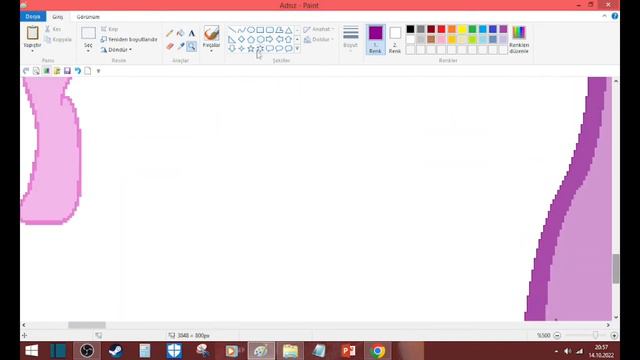The width and height of the screenshot is (640, 360).
Task: Open the Boyut line size dropdown
Action: pyautogui.click(x=351, y=39)
